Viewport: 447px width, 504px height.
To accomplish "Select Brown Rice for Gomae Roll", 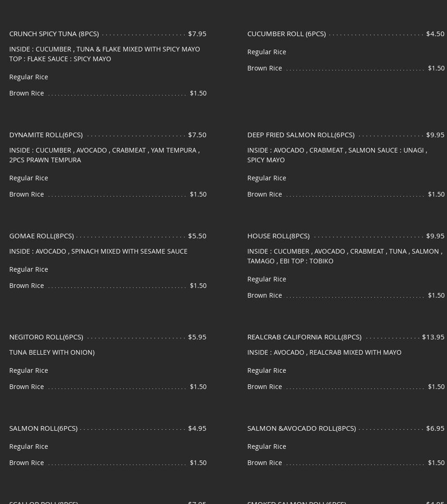I will pyautogui.click(x=26, y=285).
